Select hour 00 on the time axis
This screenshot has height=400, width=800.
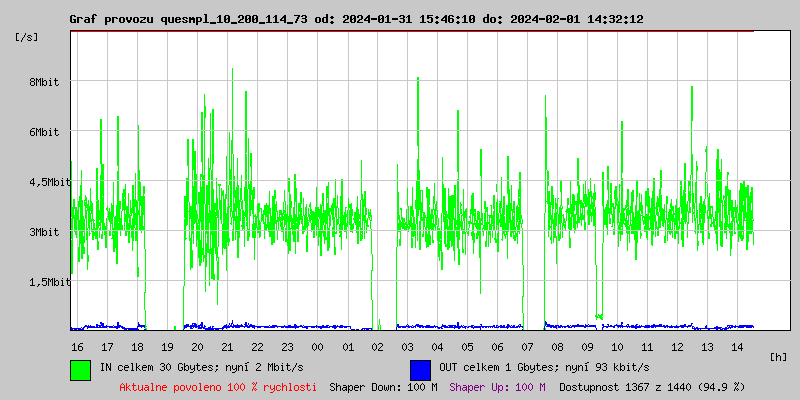[317, 346]
